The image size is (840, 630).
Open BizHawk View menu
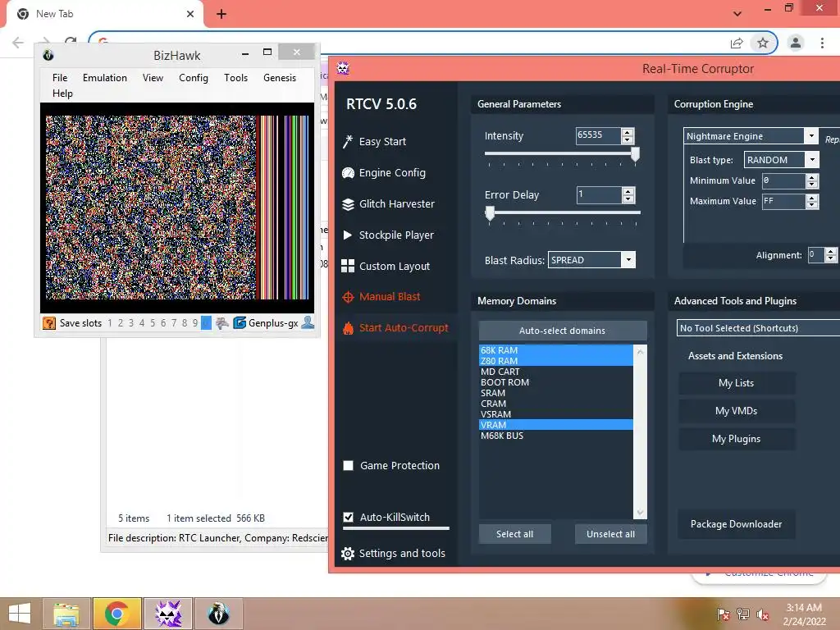click(x=153, y=78)
